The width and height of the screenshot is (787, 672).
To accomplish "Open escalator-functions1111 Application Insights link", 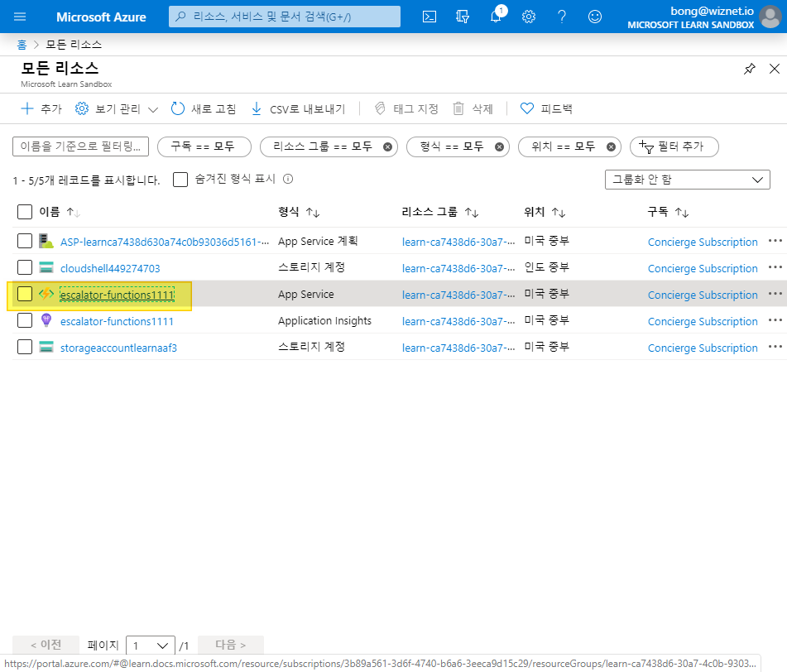I will coord(117,321).
